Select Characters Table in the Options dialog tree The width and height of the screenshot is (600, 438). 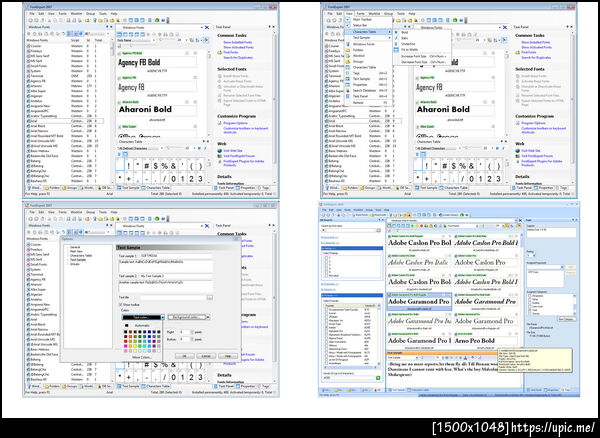tap(81, 256)
